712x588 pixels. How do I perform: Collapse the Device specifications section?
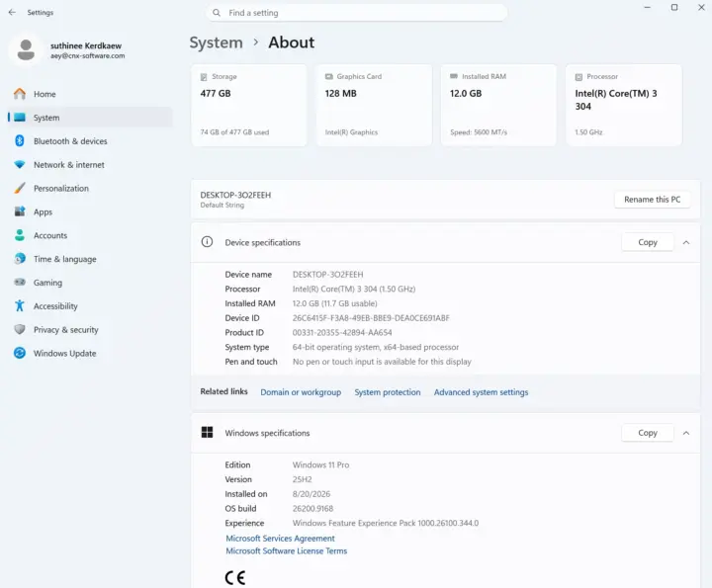coord(686,242)
